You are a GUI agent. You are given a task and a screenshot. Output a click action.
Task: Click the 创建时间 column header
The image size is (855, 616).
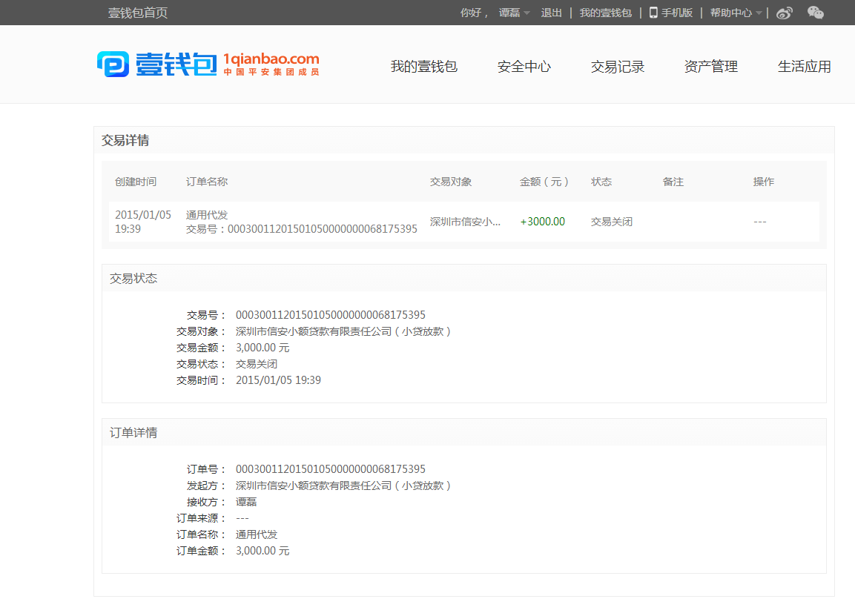pyautogui.click(x=136, y=182)
